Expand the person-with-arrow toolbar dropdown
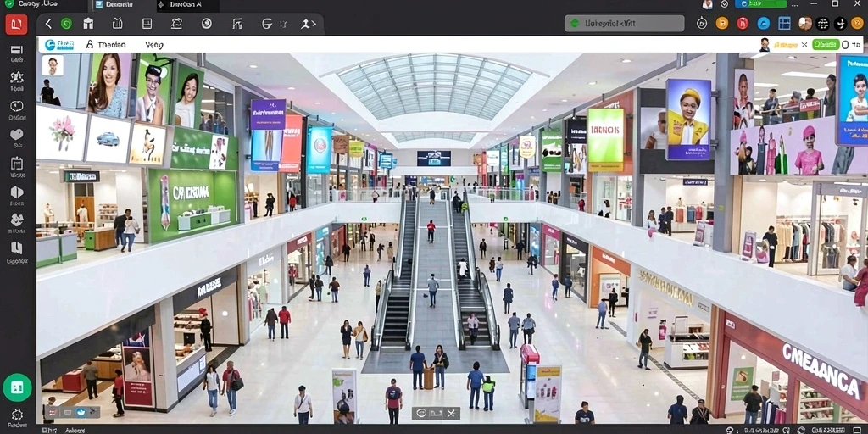This screenshot has height=434, width=868. click(308, 24)
